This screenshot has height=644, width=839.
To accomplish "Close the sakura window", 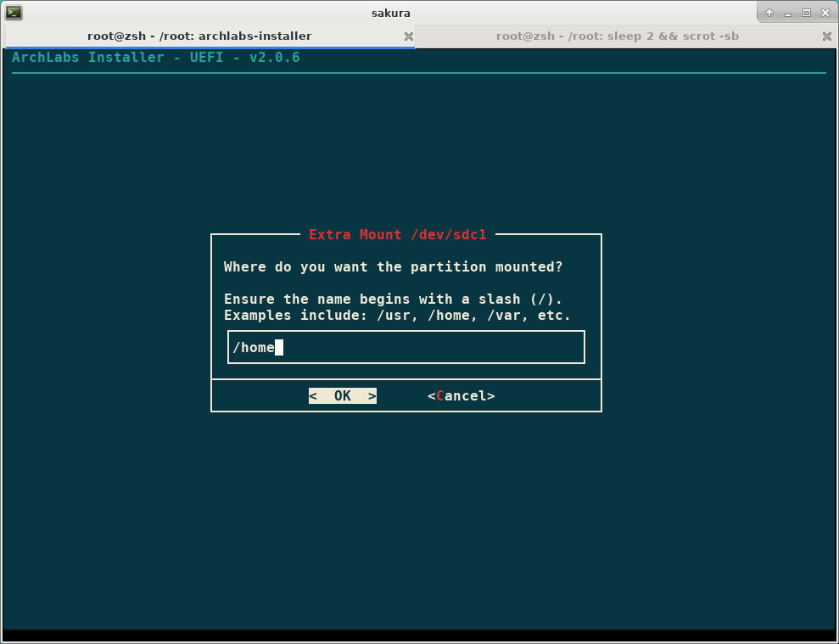I will point(825,13).
